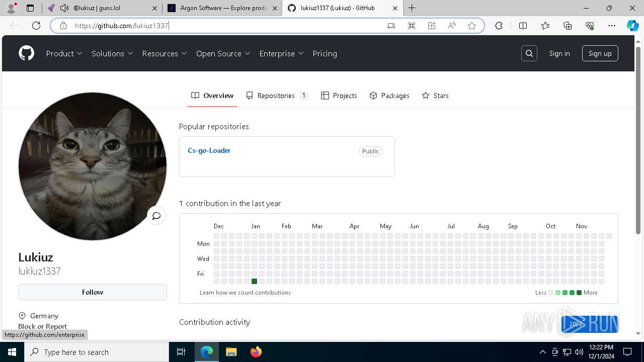Open the volume icon in system tray

coord(579,352)
